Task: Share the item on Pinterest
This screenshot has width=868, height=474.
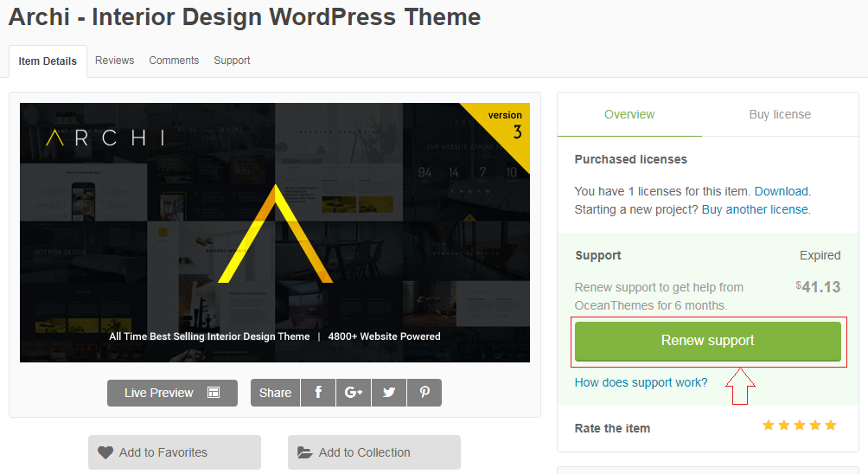Action: pos(424,393)
